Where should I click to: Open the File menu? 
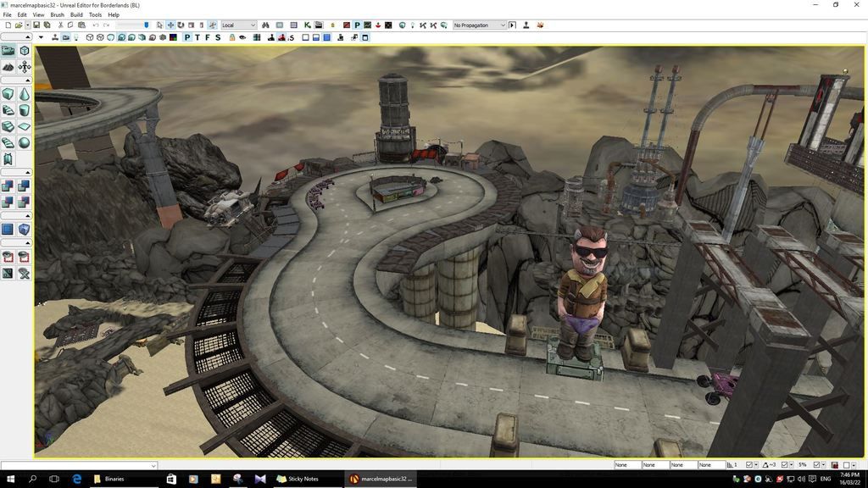[x=7, y=15]
